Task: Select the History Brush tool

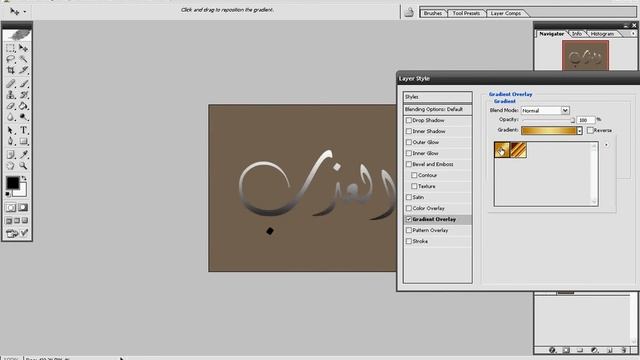Action: (x=23, y=95)
